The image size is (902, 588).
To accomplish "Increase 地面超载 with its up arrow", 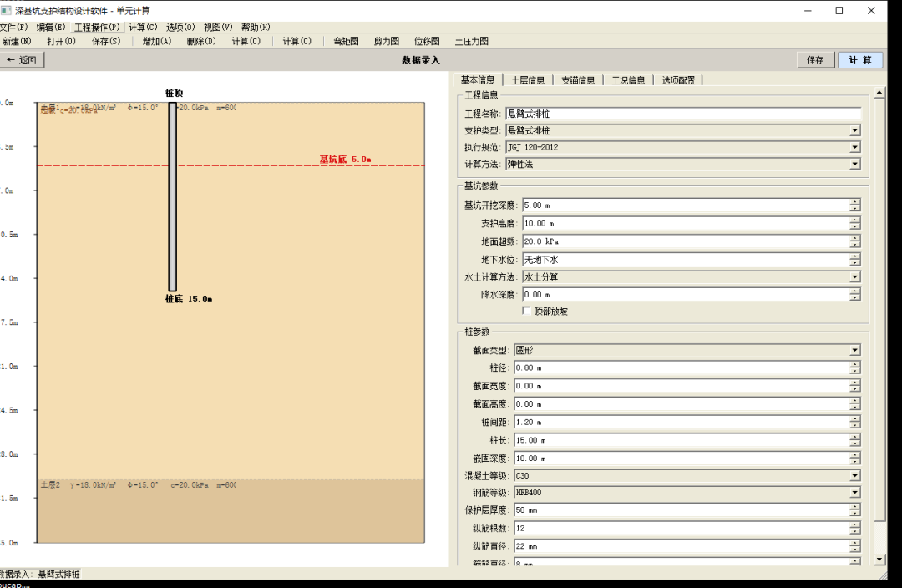I will [855, 238].
